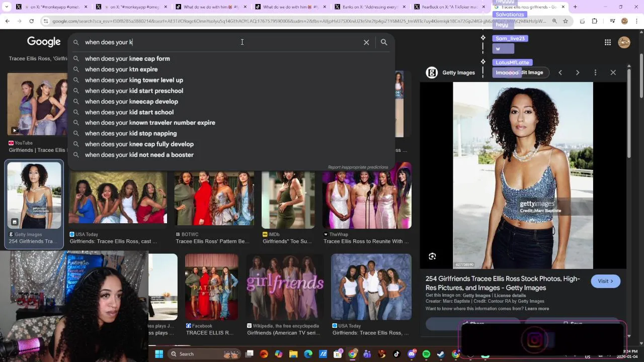644x362 pixels.
Task: Click in the Google search input field
Action: [x=221, y=42]
